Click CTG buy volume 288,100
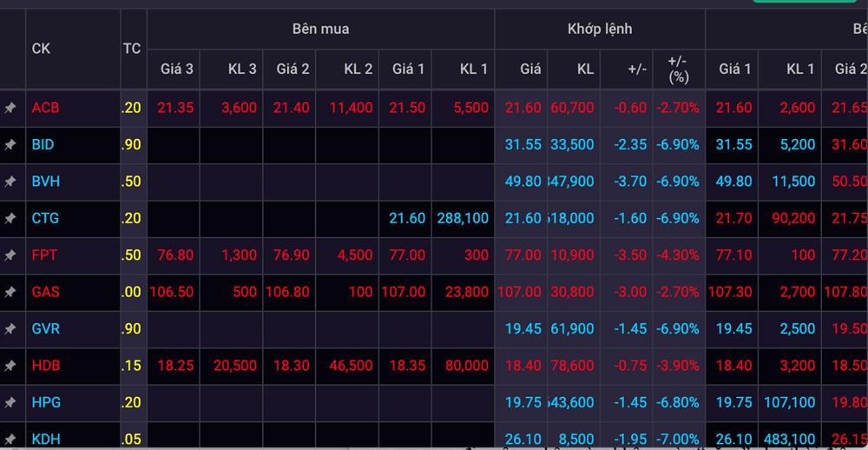The height and width of the screenshot is (450, 868). pyautogui.click(x=463, y=219)
